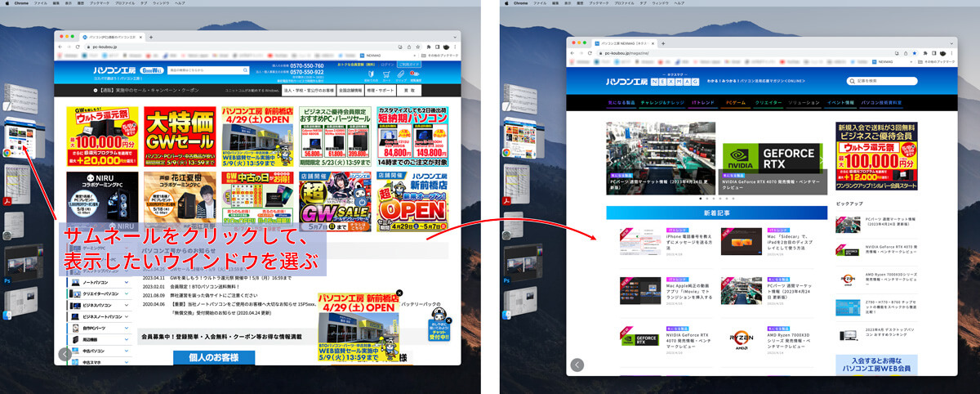This screenshot has width=980, height=394.
Task: Click back arrow in pc-koubou.jp shop window
Action: [x=60, y=47]
